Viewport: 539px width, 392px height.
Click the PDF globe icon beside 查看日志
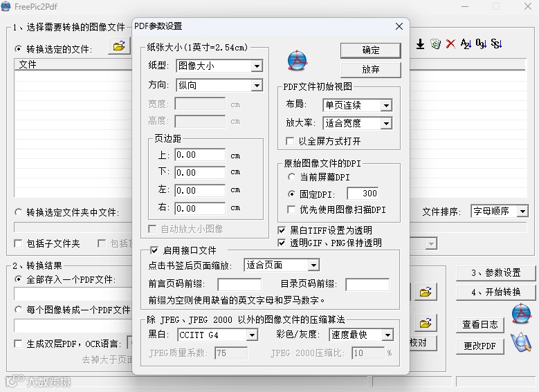522,314
